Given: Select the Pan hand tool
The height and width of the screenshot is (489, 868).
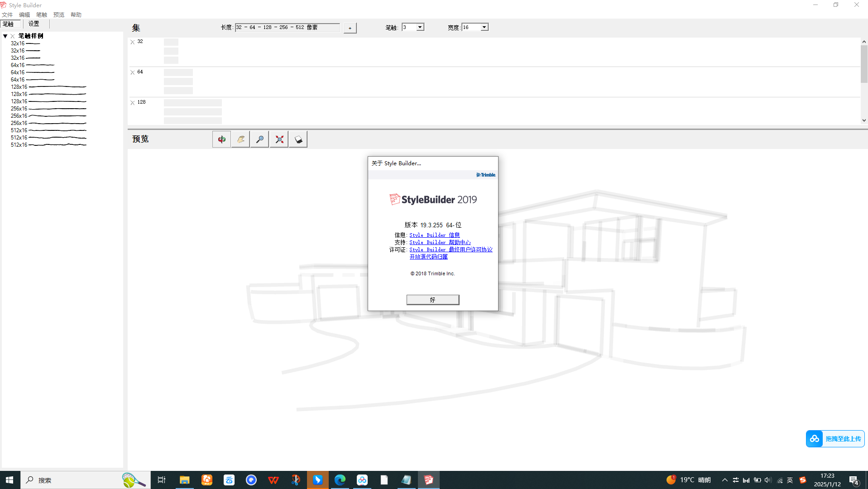Looking at the screenshot, I should tap(240, 139).
